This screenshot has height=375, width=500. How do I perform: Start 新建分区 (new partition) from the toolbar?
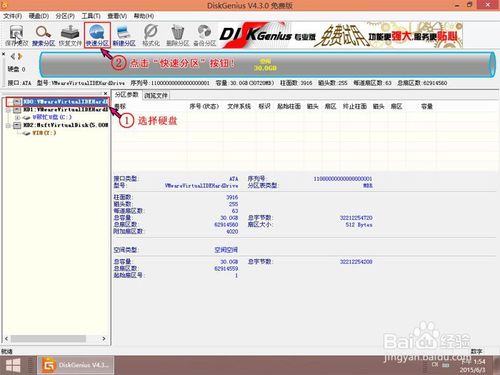coord(124,35)
